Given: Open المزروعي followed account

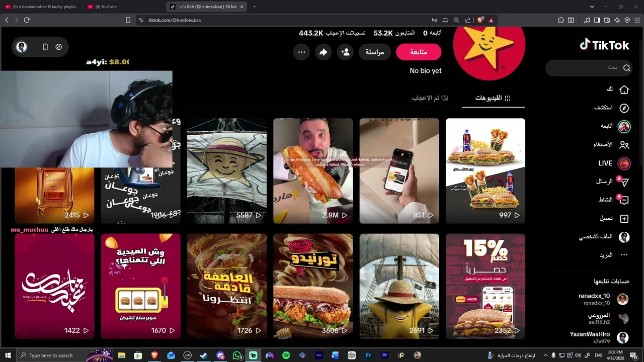Looking at the screenshot, I should click(x=608, y=318).
